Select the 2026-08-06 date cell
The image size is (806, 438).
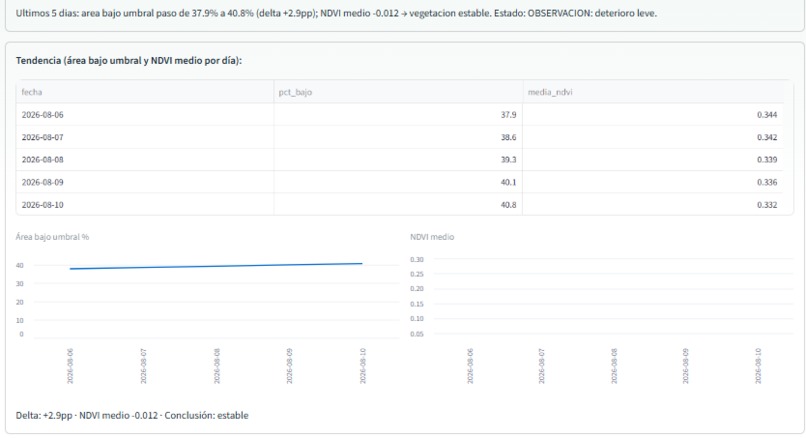pos(145,115)
